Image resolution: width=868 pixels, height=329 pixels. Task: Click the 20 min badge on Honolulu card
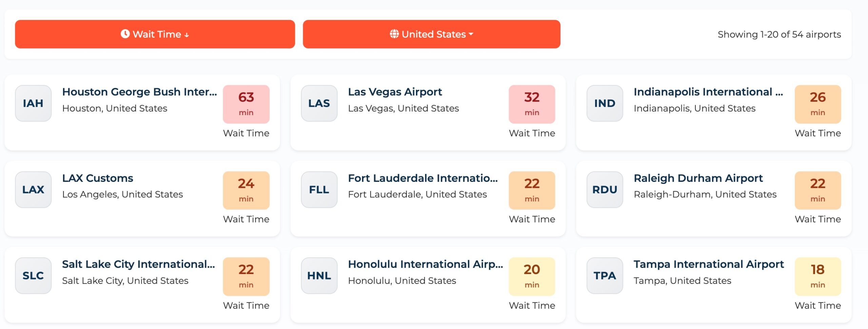[x=532, y=276]
